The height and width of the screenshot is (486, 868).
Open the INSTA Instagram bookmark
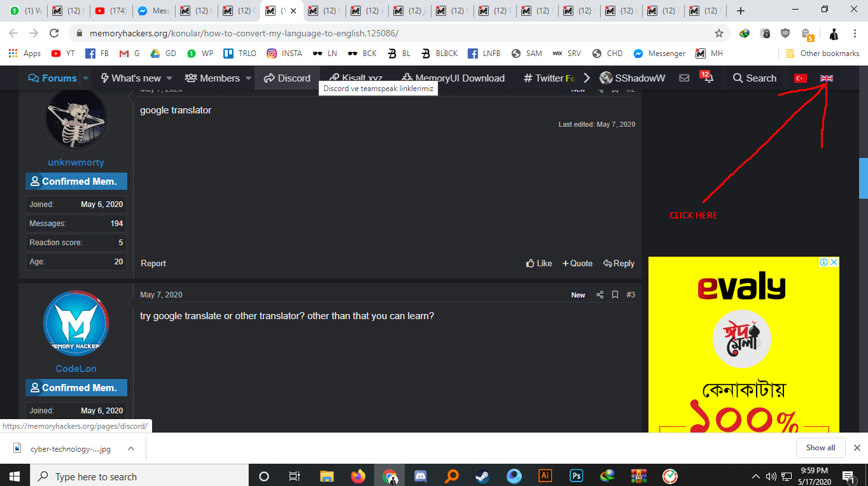pos(284,54)
